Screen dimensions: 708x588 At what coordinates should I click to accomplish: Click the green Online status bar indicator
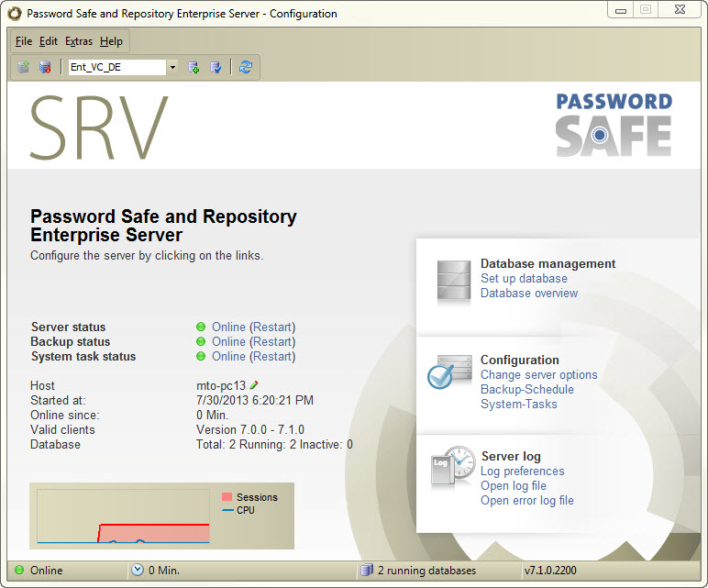[x=19, y=570]
